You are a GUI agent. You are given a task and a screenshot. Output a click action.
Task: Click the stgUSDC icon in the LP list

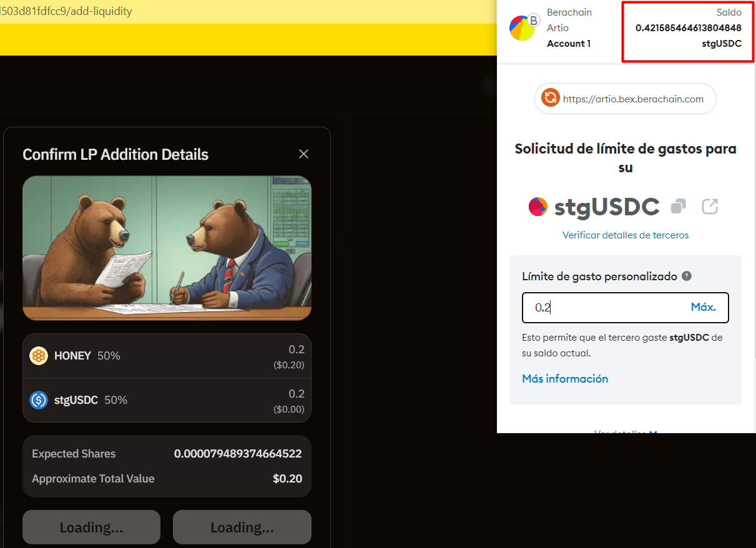tap(39, 400)
